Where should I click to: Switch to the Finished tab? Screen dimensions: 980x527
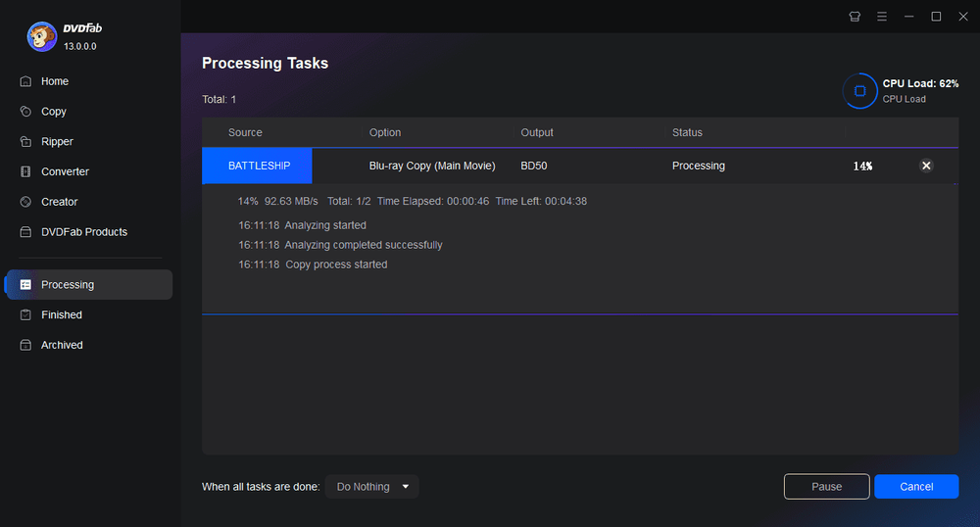[61, 314]
